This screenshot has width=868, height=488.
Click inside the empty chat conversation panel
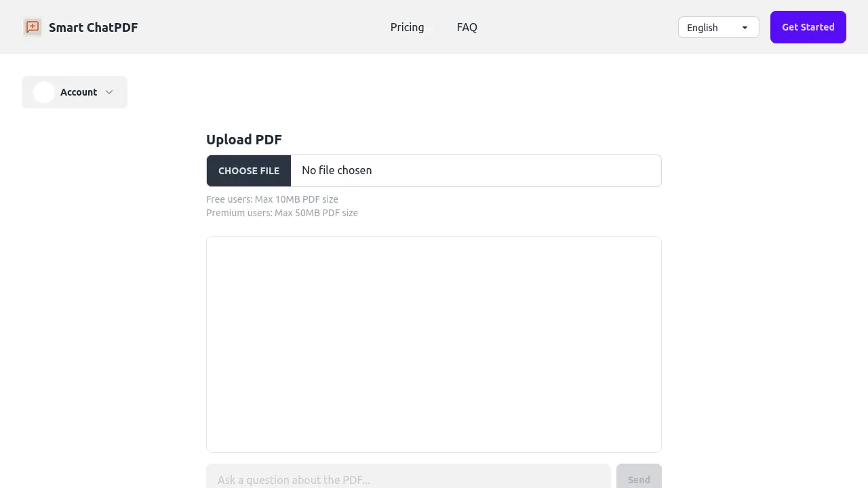click(x=433, y=344)
